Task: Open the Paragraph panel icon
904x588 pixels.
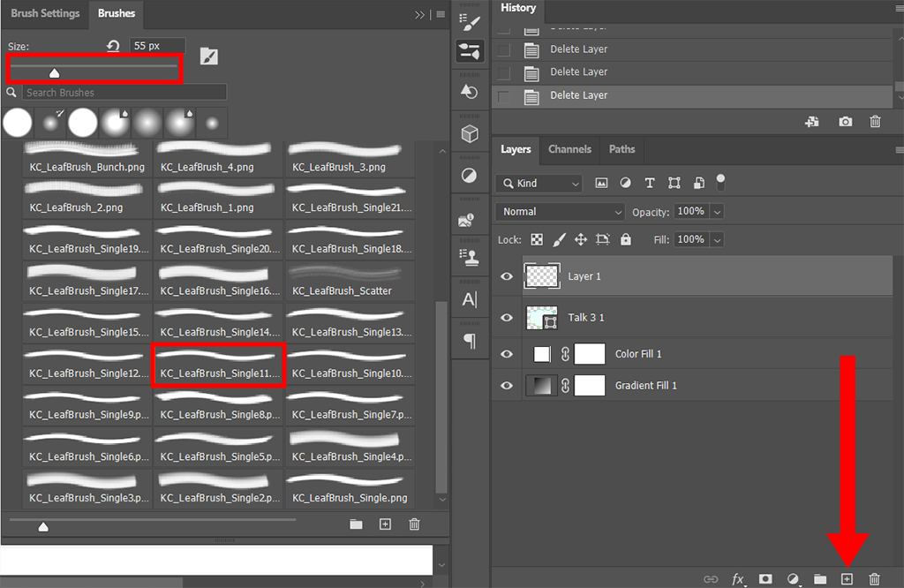Action: (x=470, y=341)
